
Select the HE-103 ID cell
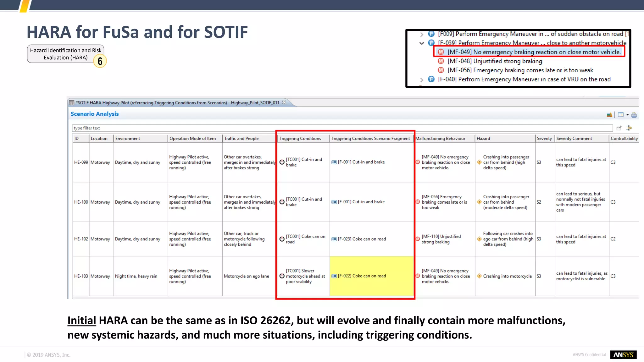[81, 276]
